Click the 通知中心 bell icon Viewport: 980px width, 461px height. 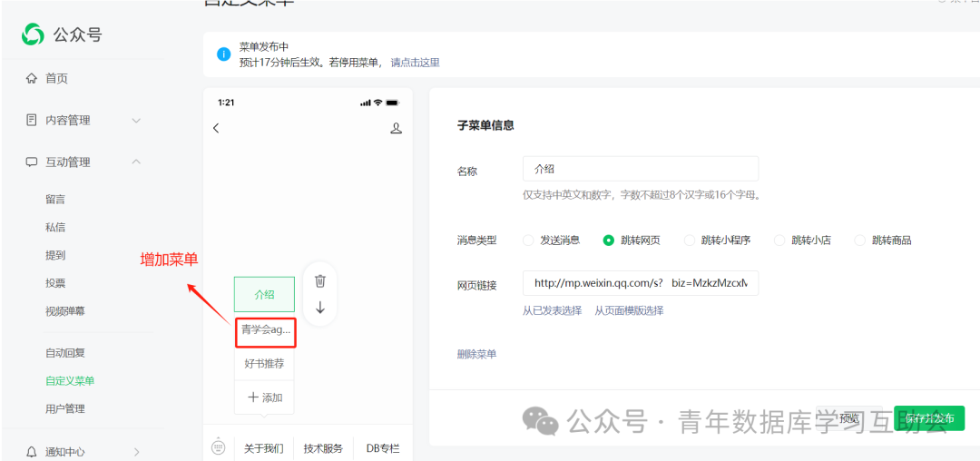click(31, 452)
